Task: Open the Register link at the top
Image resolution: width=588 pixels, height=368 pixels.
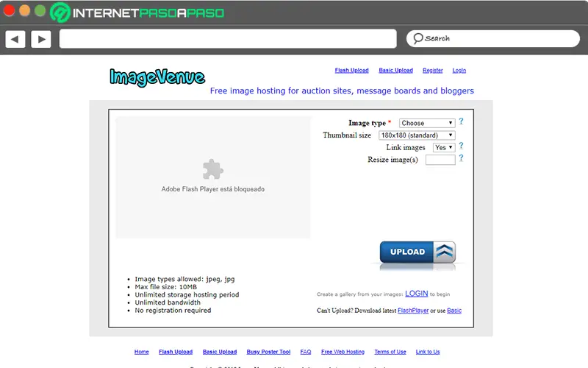Action: [x=433, y=70]
